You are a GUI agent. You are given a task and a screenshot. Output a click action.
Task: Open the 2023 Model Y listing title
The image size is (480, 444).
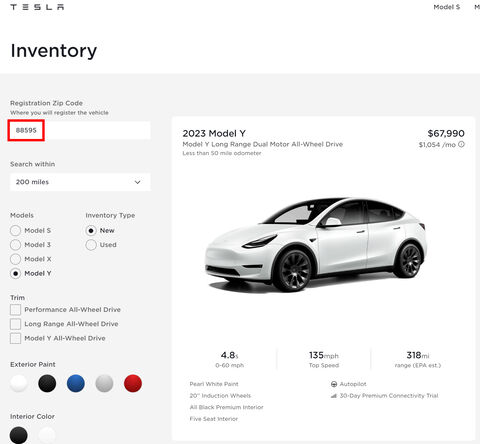click(214, 134)
